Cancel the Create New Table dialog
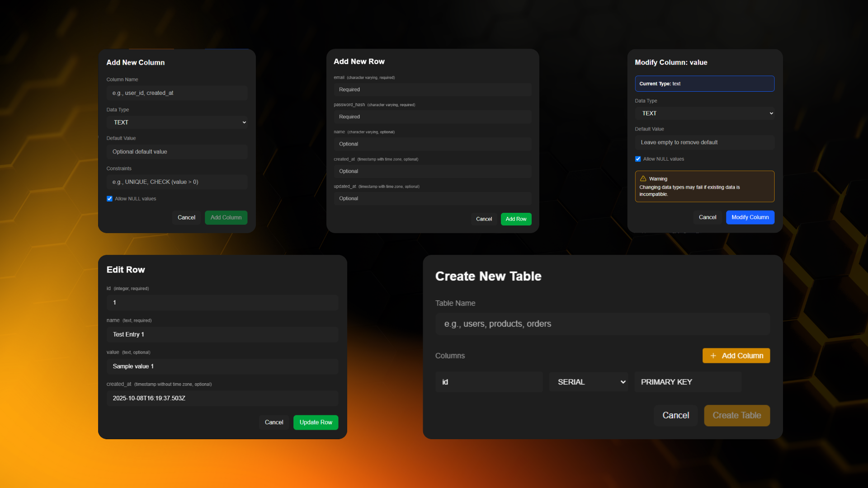 tap(675, 415)
